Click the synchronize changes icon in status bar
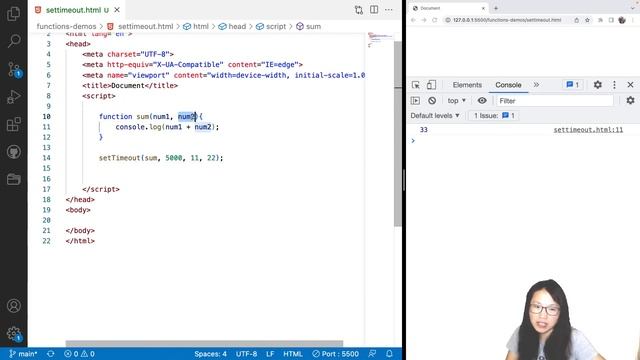The image size is (640, 360). (x=51, y=353)
